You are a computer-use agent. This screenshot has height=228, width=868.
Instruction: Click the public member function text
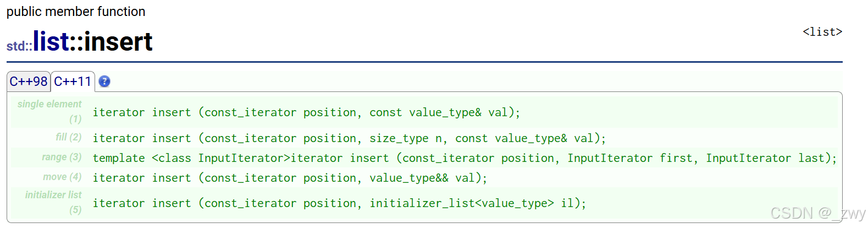(x=76, y=12)
